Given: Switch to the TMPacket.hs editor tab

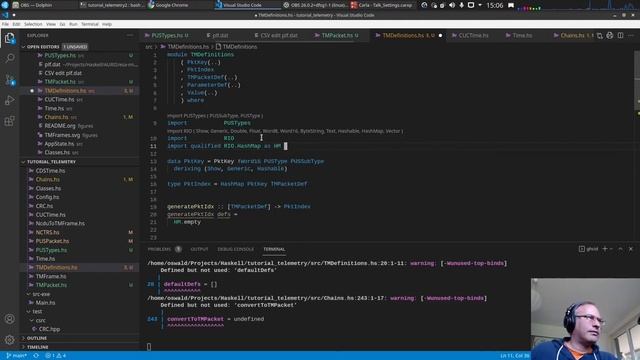Looking at the screenshot, I should point(338,36).
